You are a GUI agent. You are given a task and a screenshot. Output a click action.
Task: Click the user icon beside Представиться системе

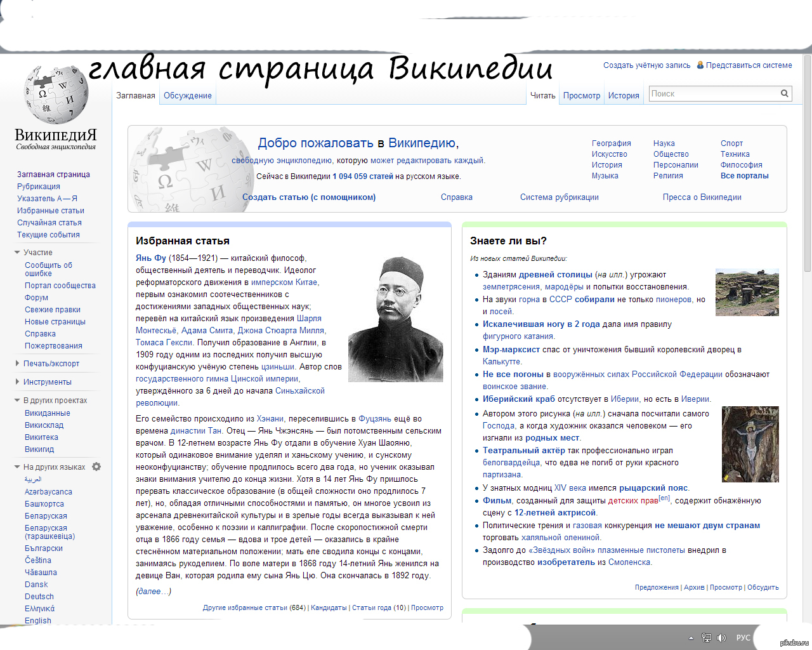[700, 65]
